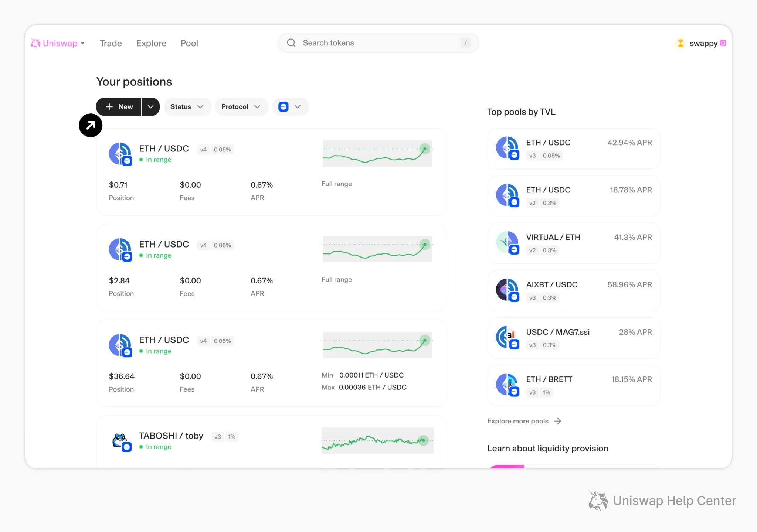Go to the Trade menu item

point(111,43)
